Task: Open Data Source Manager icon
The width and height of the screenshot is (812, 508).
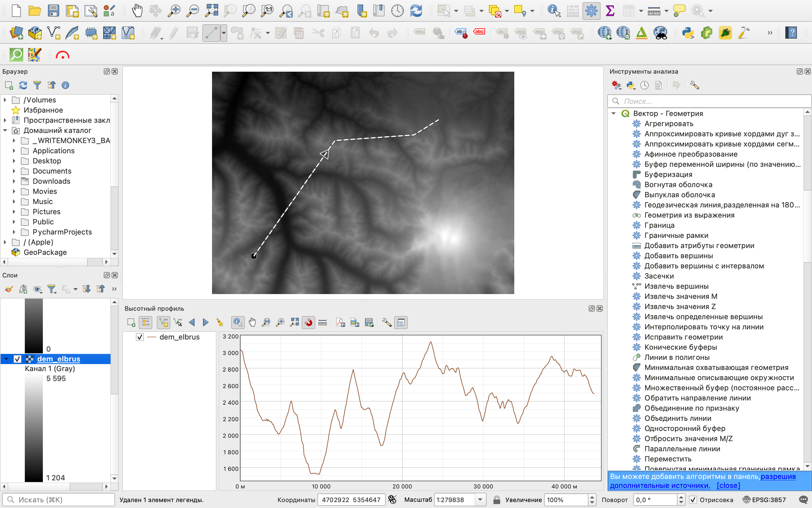Action: pyautogui.click(x=16, y=33)
